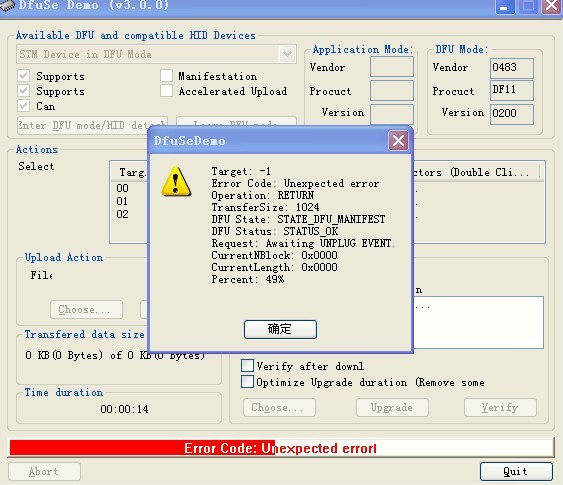This screenshot has height=485, width=563.
Task: Click DFU Mode Vendor field 0483
Action: point(512,68)
